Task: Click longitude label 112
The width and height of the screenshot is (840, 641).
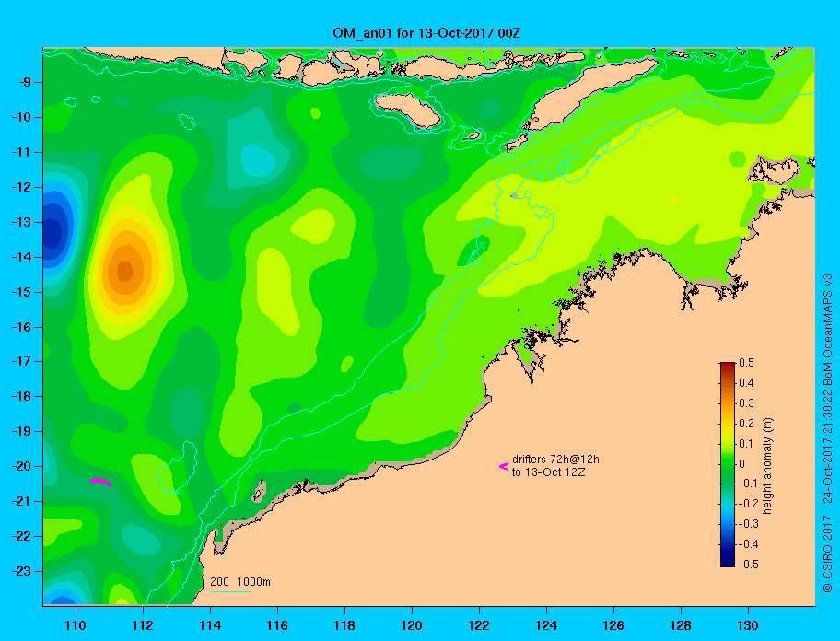Action: click(143, 625)
